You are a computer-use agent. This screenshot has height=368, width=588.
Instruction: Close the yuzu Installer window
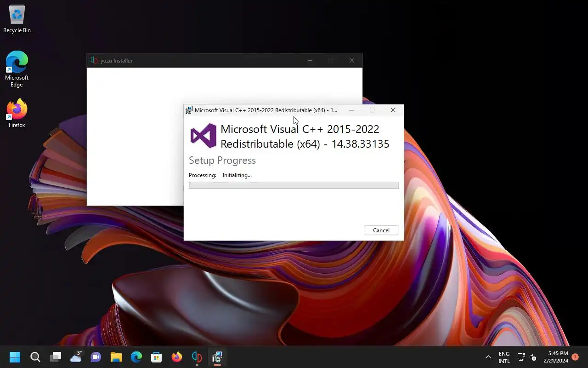coord(352,60)
